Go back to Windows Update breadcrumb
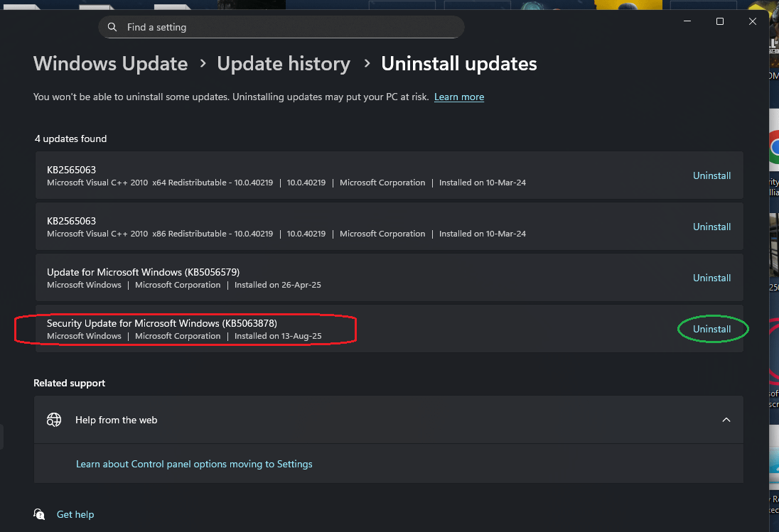The height and width of the screenshot is (532, 779). click(110, 64)
